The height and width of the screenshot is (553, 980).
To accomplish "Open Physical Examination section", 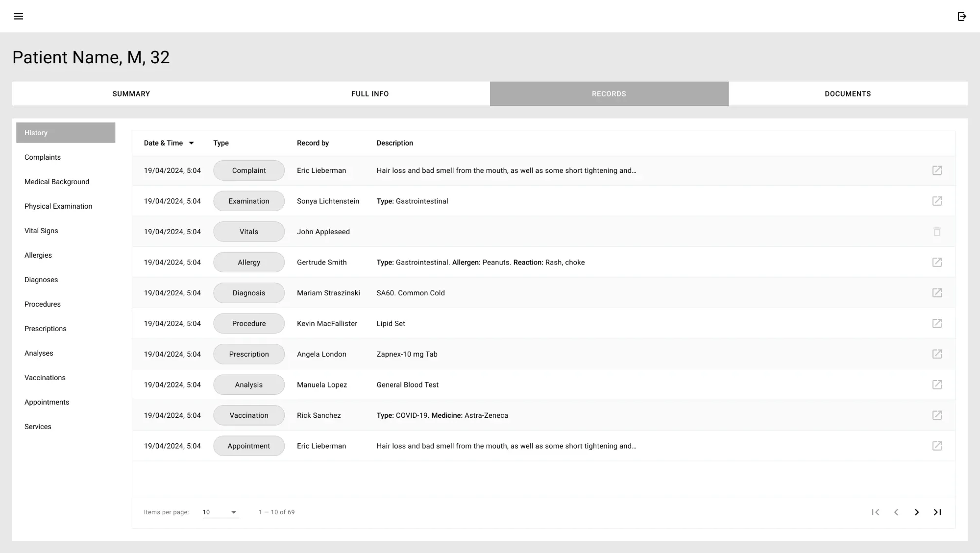I will 66,206.
